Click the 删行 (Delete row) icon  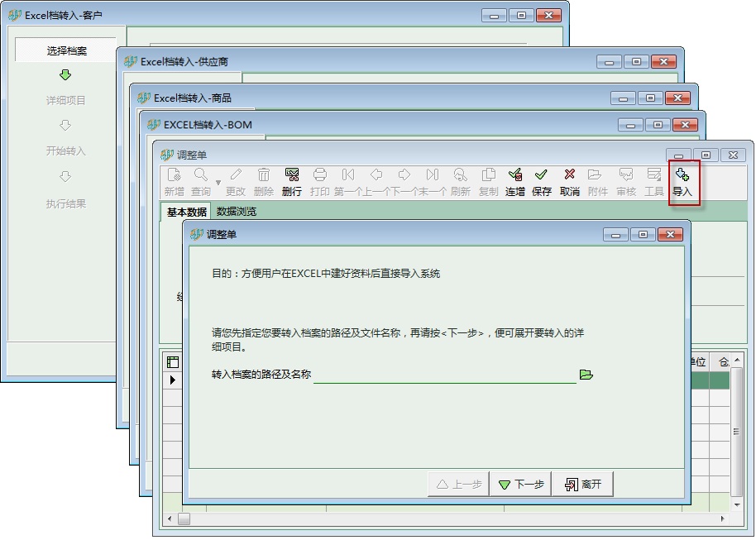291,182
